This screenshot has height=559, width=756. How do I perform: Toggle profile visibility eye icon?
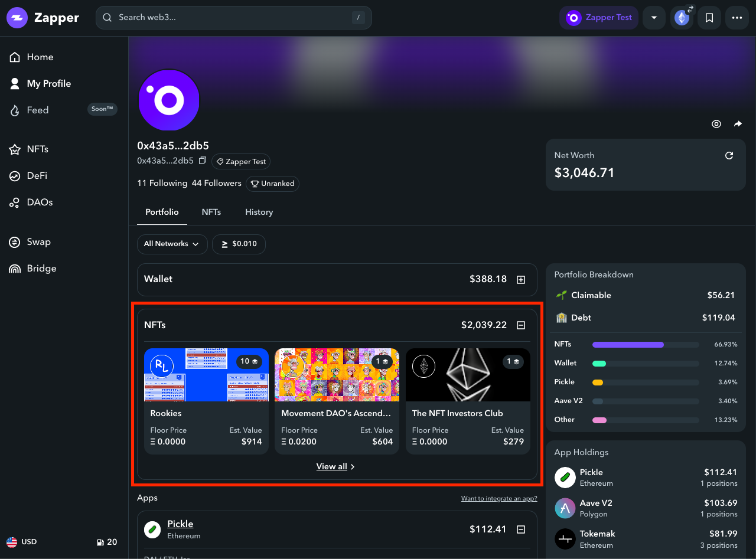click(716, 124)
